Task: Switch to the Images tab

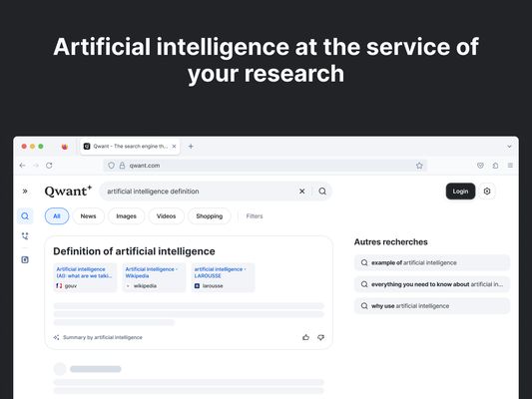Action: coord(126,215)
